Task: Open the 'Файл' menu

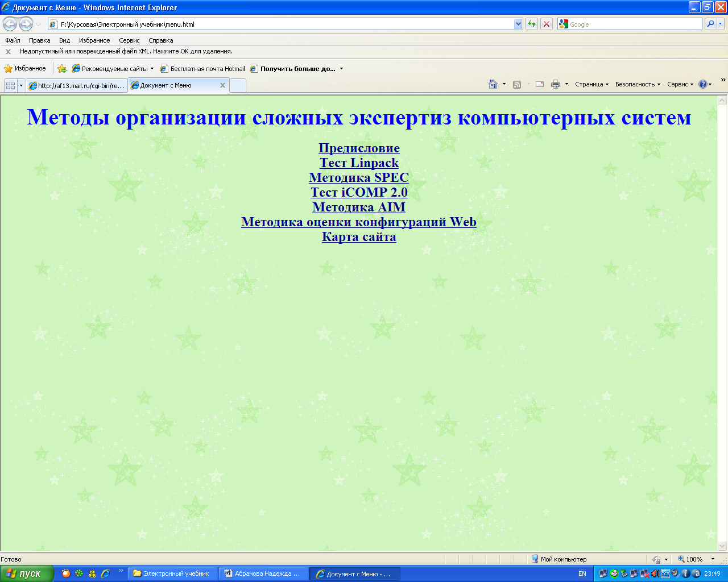Action: click(x=13, y=40)
